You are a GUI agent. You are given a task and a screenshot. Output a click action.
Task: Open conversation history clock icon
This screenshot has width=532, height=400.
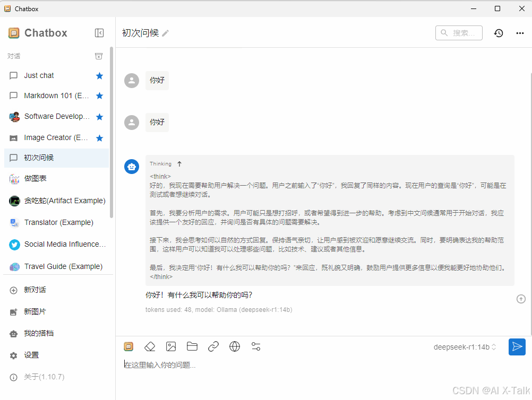pyautogui.click(x=499, y=33)
